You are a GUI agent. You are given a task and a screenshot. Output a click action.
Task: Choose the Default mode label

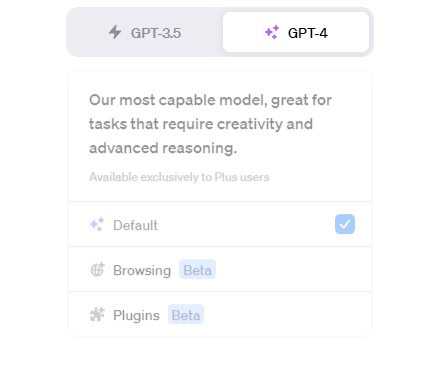coord(135,225)
